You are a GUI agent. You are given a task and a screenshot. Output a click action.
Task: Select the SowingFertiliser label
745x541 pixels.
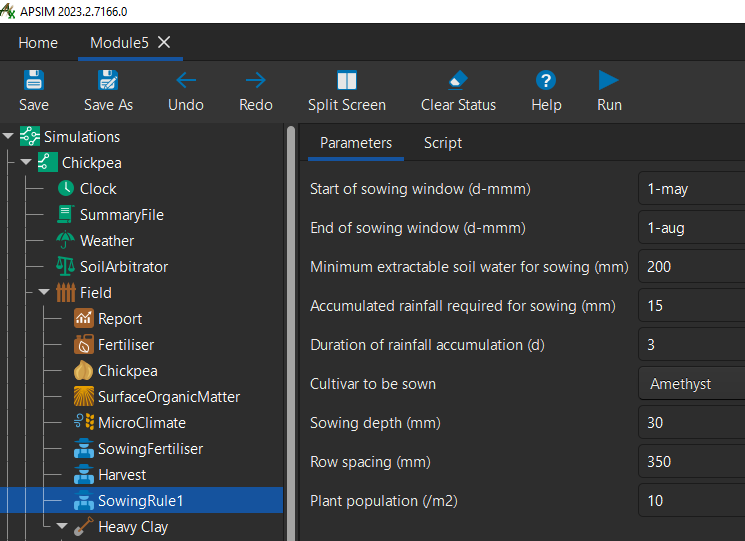[x=150, y=449]
